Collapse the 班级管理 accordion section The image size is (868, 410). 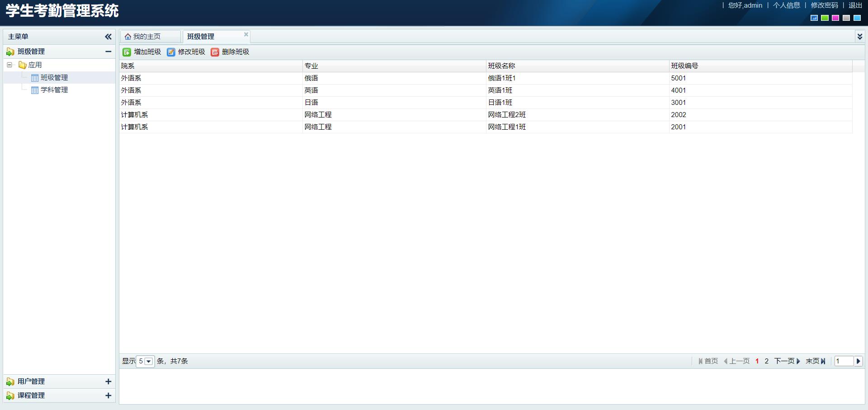coord(108,52)
